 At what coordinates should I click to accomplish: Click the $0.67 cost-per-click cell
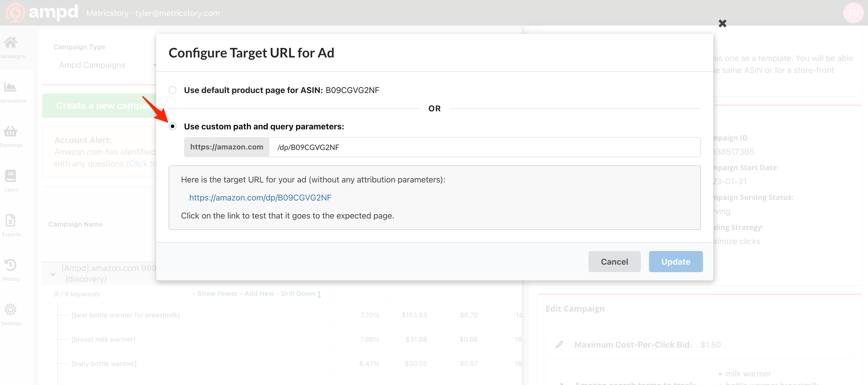[469, 363]
